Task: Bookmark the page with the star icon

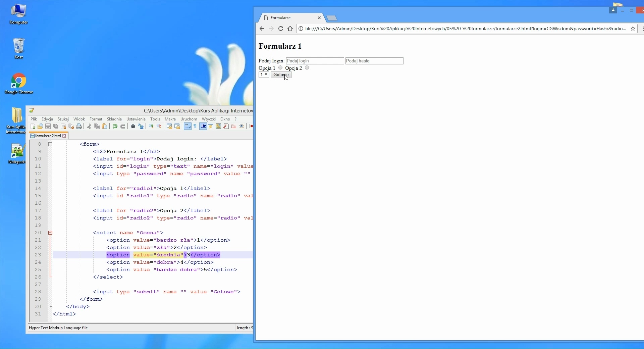Action: pos(633,29)
